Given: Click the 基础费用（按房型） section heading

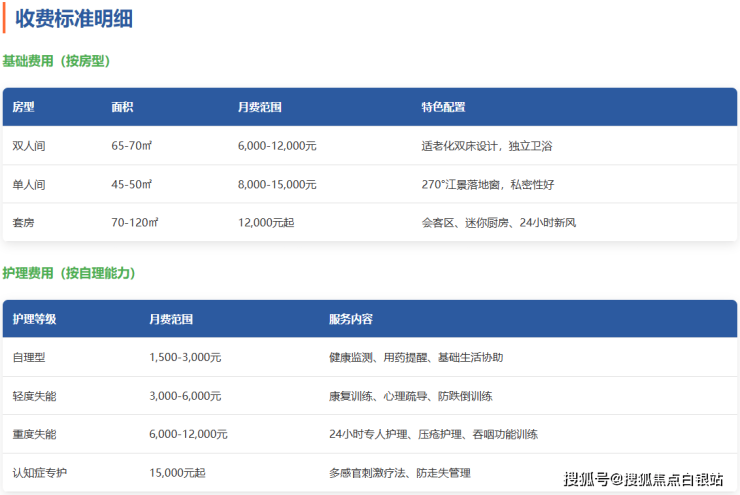Looking at the screenshot, I should click(x=56, y=61).
